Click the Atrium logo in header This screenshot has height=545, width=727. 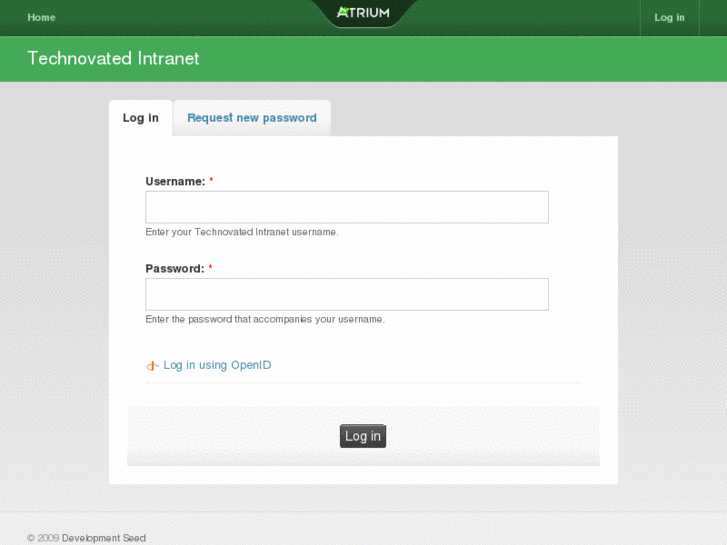363,13
